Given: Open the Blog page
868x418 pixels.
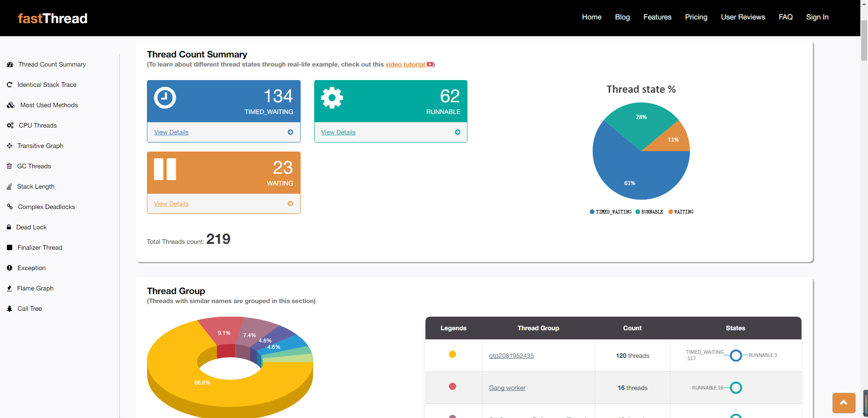Looking at the screenshot, I should (623, 17).
